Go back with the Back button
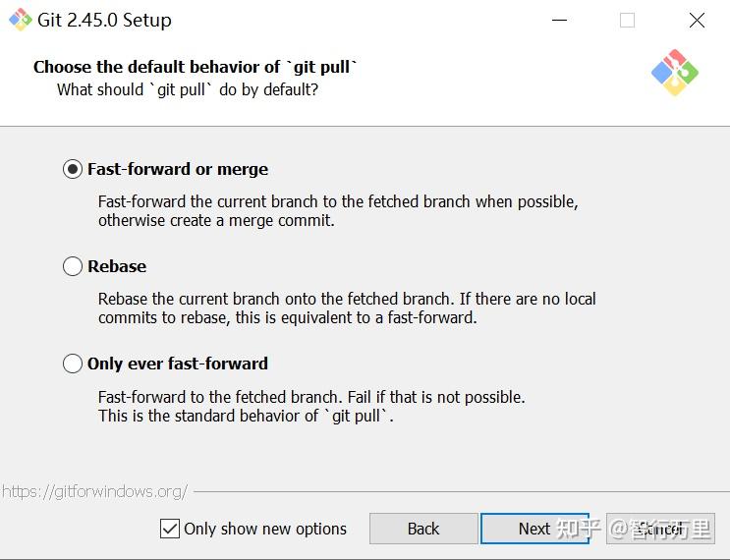Screen dimensions: 730x560 (x=423, y=529)
